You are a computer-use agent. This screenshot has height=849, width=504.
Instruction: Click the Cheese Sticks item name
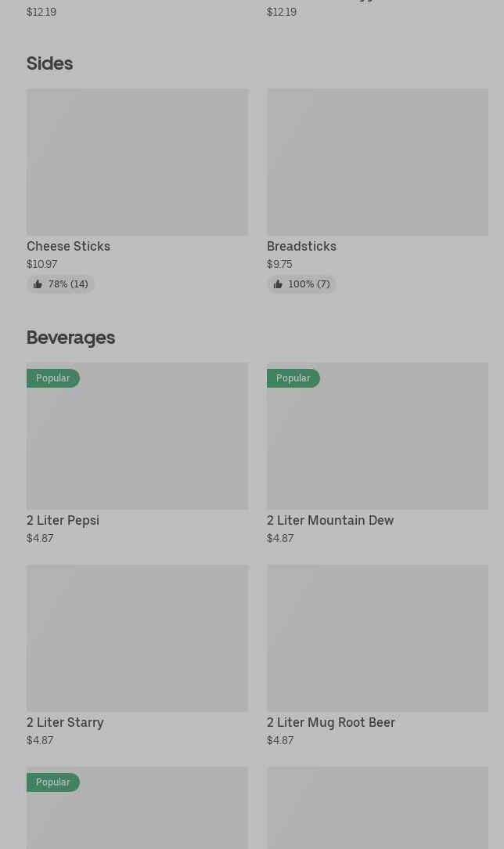coord(68,246)
